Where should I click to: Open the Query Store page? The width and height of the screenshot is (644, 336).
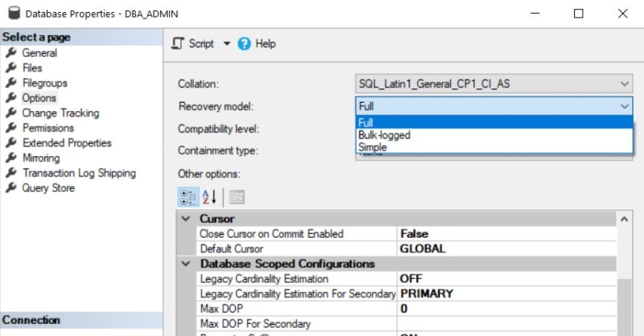click(x=48, y=188)
